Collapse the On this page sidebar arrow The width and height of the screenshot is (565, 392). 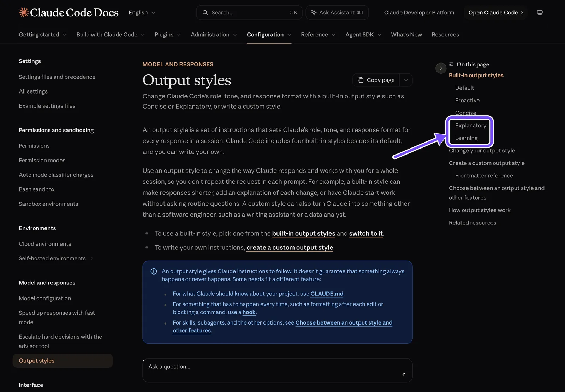point(441,68)
